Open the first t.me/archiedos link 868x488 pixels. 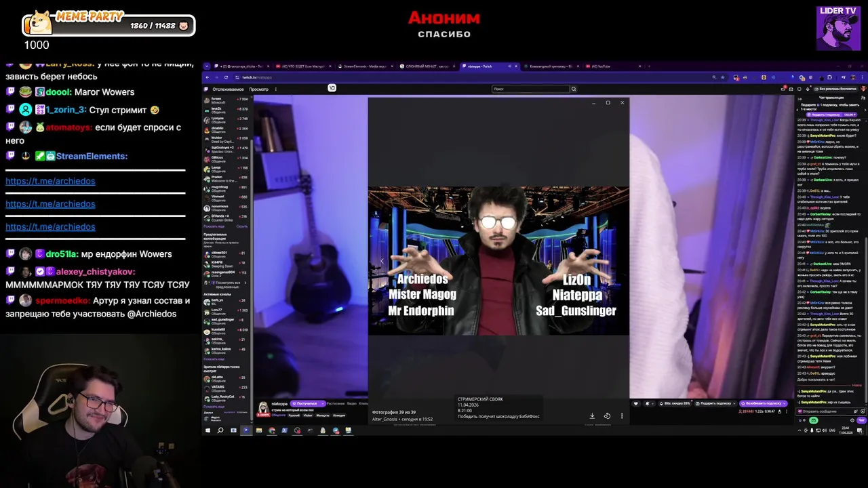[x=50, y=181]
